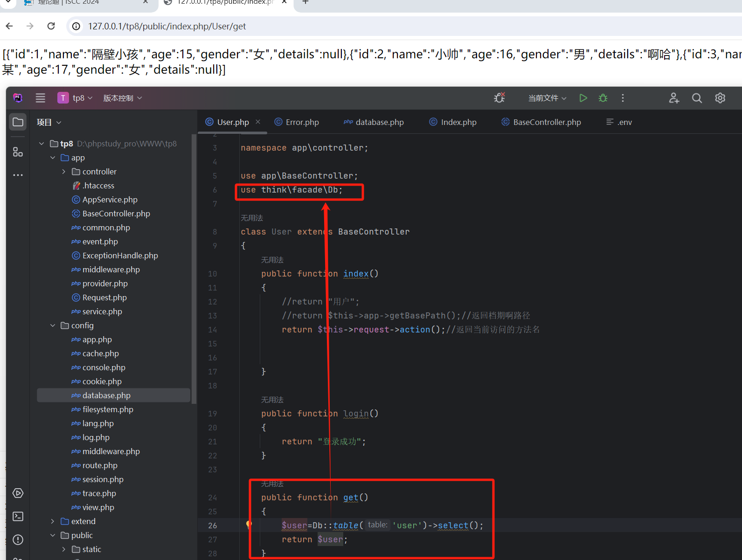Open .htaccess in project tree
The image size is (742, 560).
click(93, 186)
